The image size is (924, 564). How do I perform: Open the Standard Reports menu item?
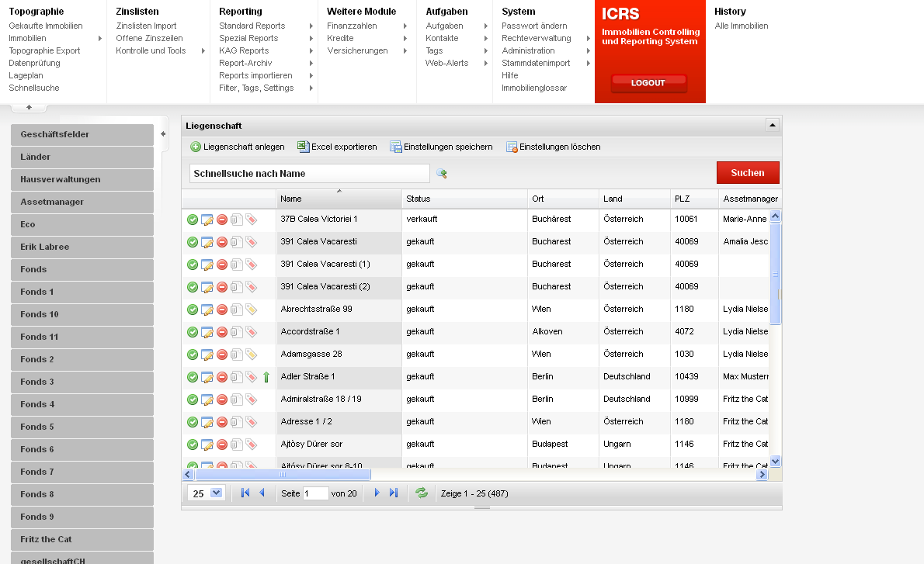(x=252, y=26)
